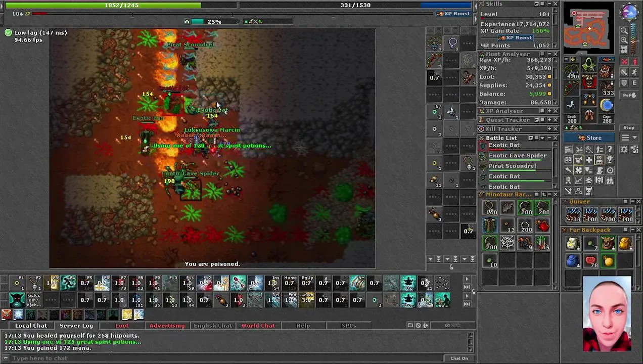The width and height of the screenshot is (643, 364).
Task: Open the Store
Action: [x=589, y=138]
